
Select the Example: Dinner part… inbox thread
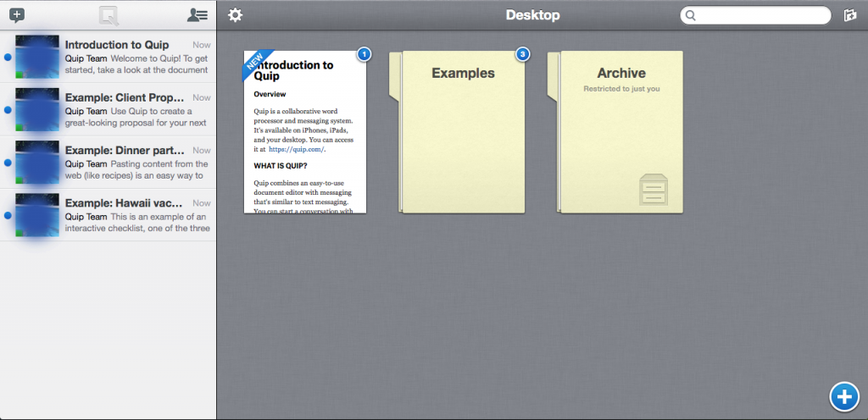108,162
